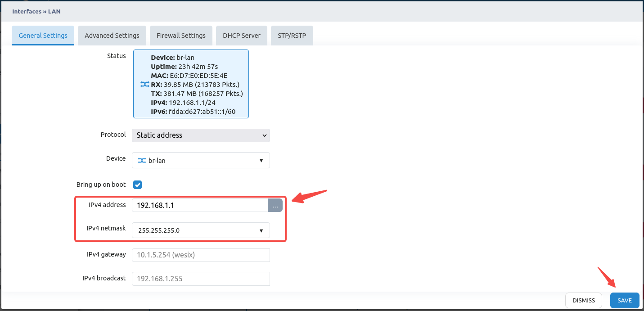Open the STP/RSTP tab

pos(292,36)
